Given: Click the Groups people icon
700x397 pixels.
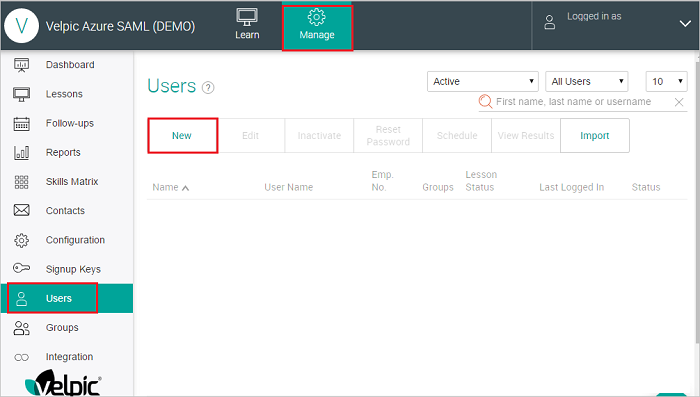Looking at the screenshot, I should 21,328.
